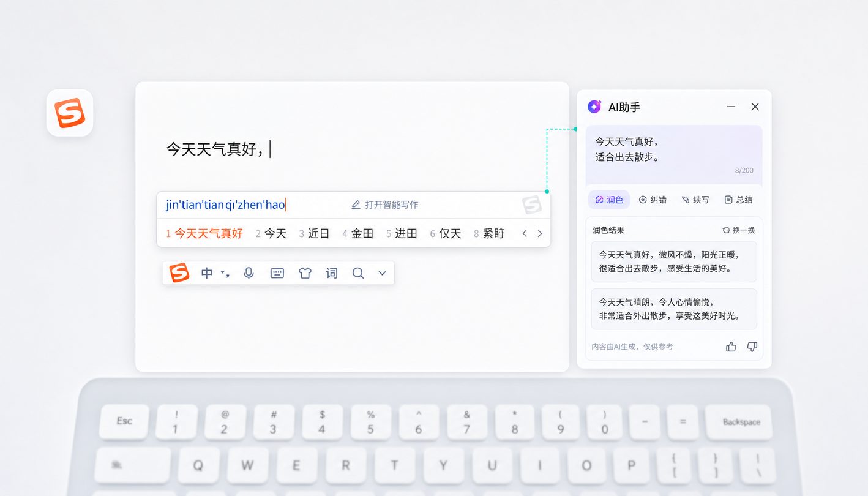Select candidate 1 今天天气真好
The image size is (868, 496).
pyautogui.click(x=204, y=233)
